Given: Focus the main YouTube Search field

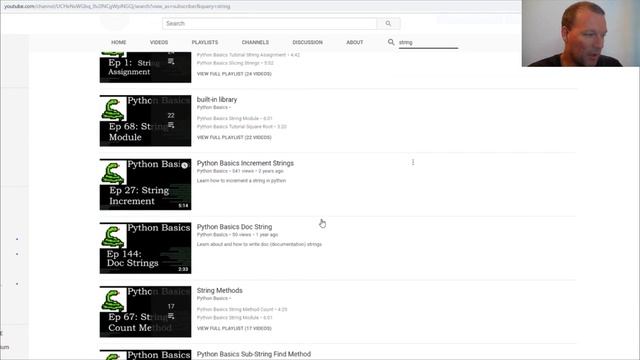Looking at the screenshot, I should pyautogui.click(x=270, y=24).
